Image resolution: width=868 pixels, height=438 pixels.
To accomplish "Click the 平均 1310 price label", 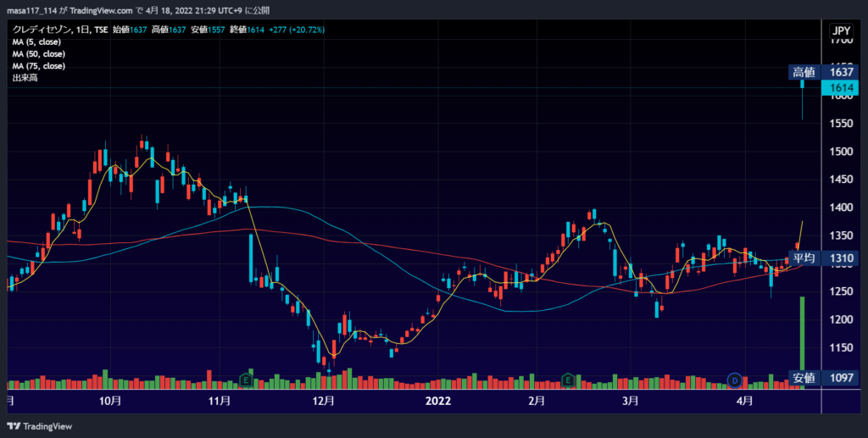I will [x=824, y=258].
